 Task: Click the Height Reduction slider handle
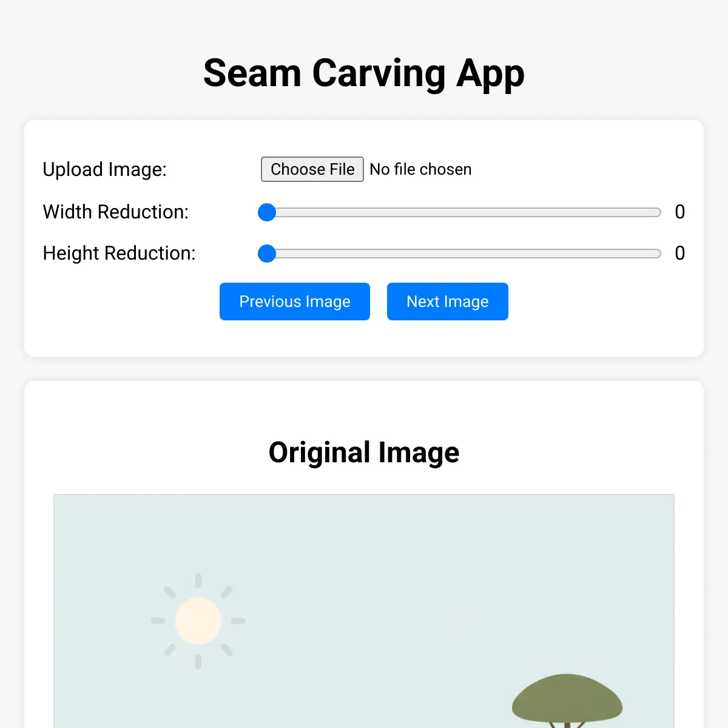click(x=267, y=254)
